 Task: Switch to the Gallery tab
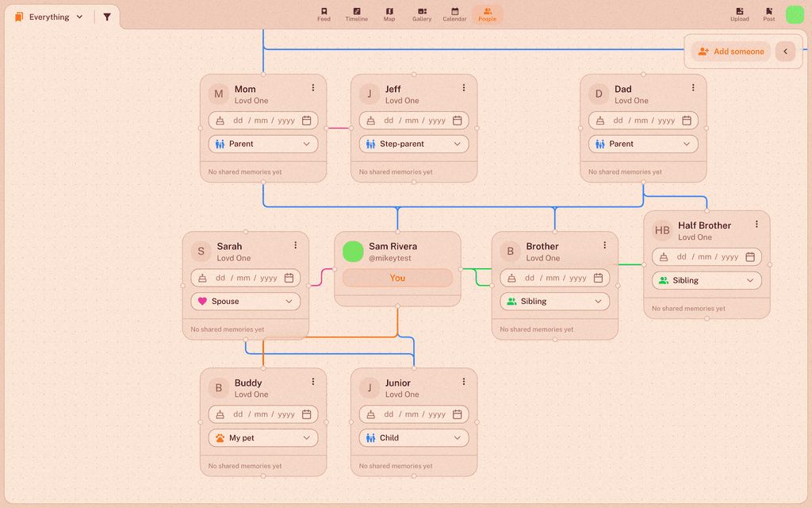point(422,14)
